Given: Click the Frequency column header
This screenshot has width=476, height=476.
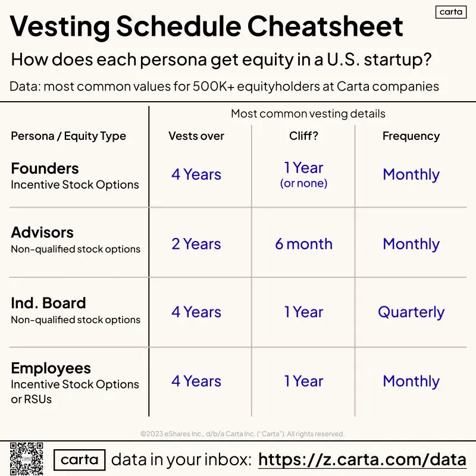Looking at the screenshot, I should [x=411, y=136].
